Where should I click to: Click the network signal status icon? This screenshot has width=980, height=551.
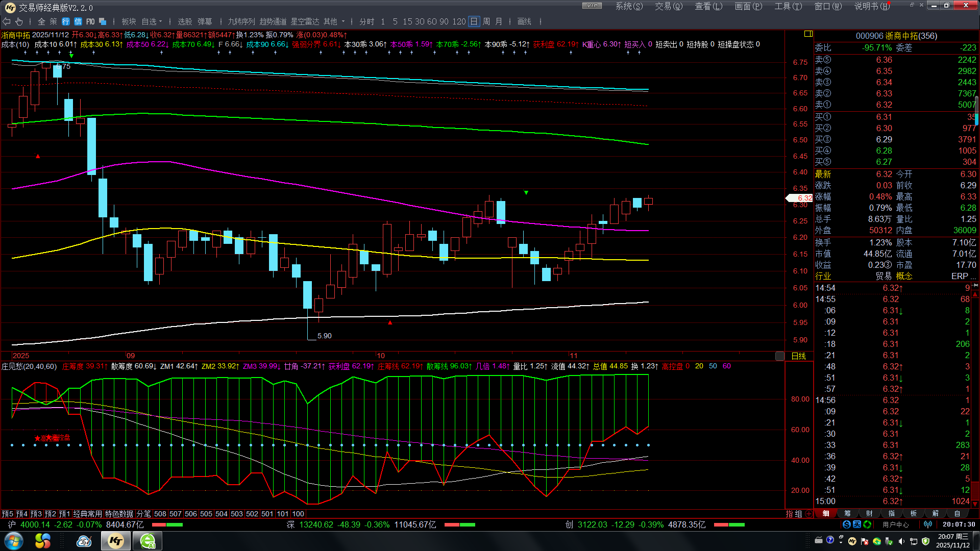(x=928, y=524)
